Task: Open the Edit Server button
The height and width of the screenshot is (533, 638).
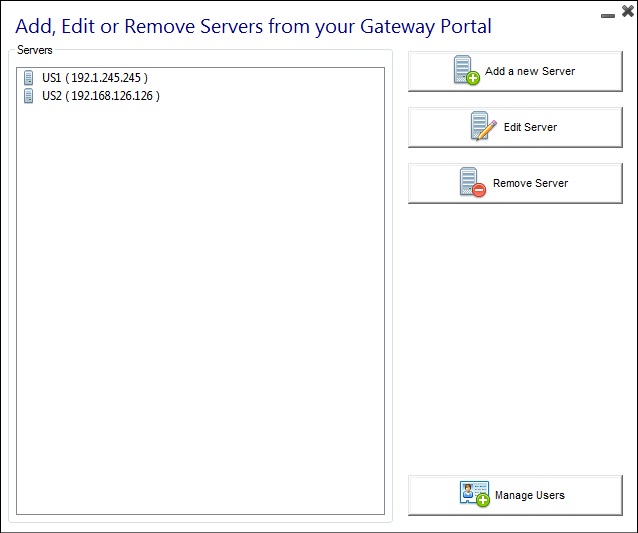Action: [515, 128]
